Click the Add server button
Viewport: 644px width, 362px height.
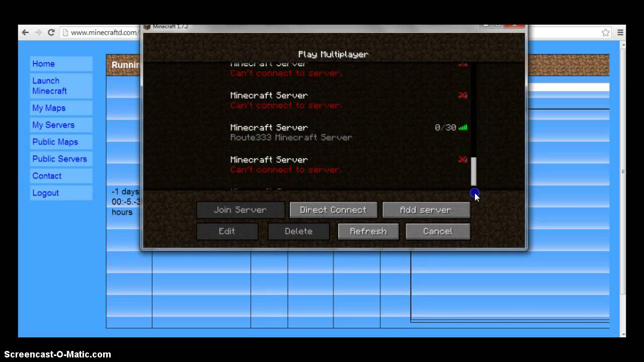click(x=426, y=210)
